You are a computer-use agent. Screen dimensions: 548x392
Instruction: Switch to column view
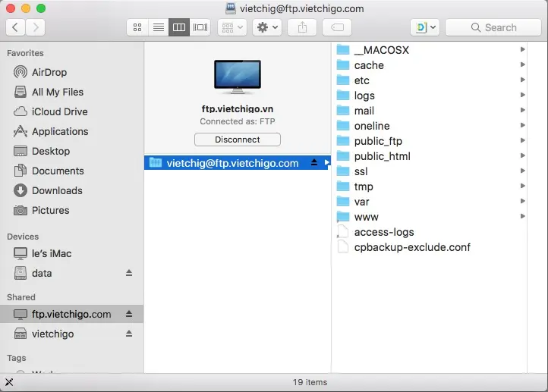[179, 27]
